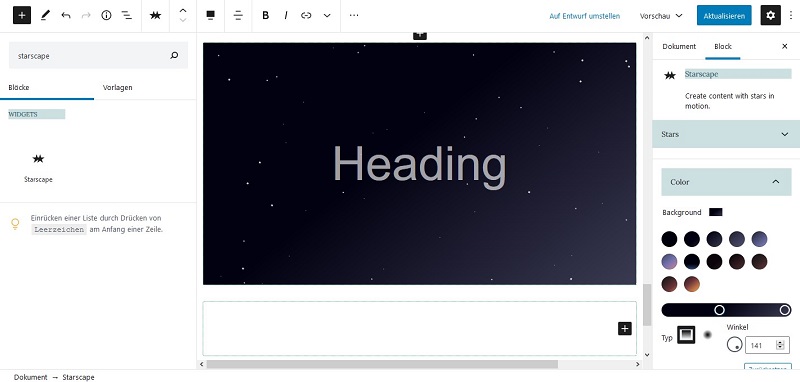Click the Aktualisieren update button

[724, 16]
